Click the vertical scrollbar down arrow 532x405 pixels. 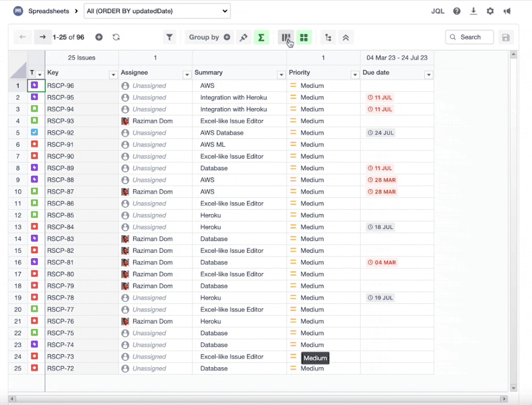click(513, 388)
